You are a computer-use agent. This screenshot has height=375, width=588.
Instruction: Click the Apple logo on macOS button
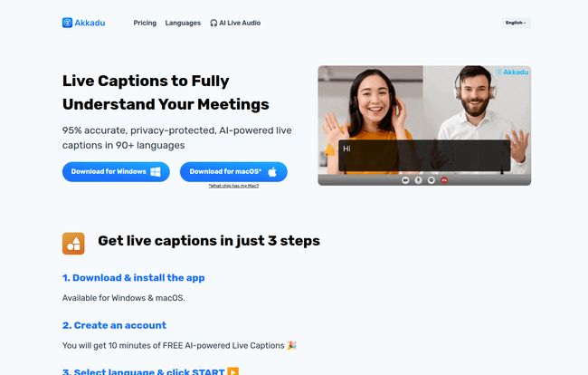275,171
